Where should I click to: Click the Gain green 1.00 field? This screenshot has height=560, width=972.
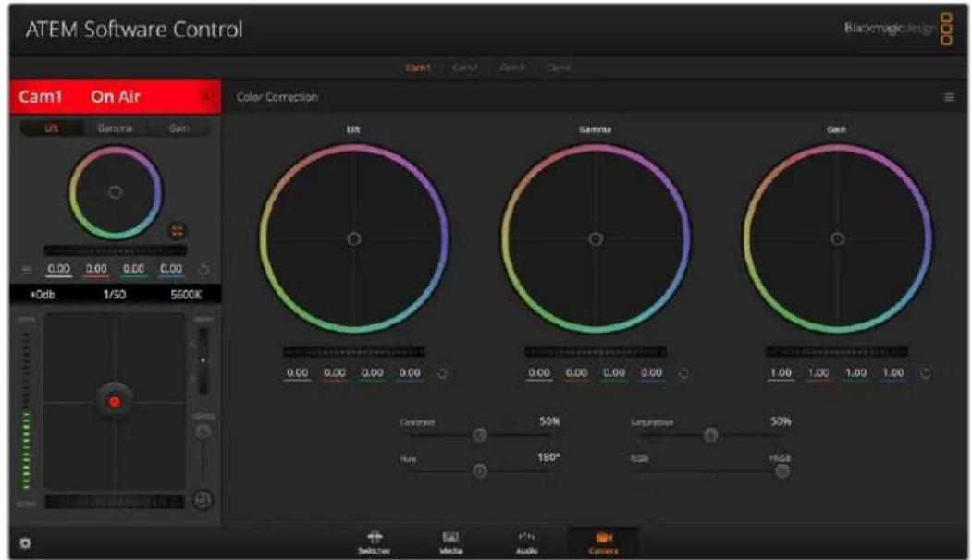tap(856, 373)
